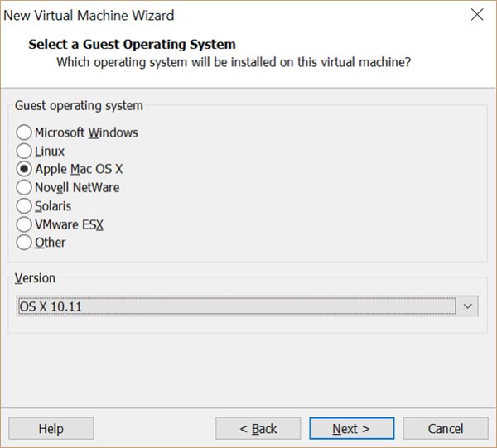Choose the Solaris guest OS option
The width and height of the screenshot is (497, 448).
24,205
